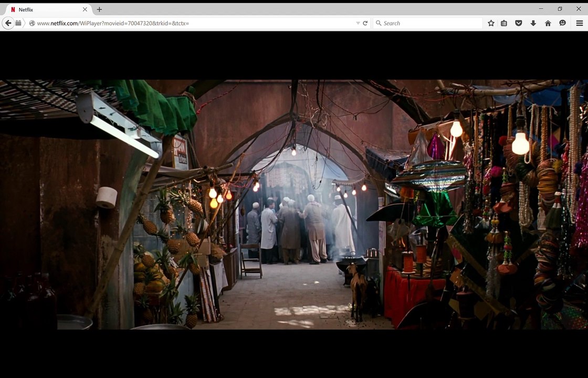Open the site identity icon beside the back button
Screen dimensions: 588x378
pos(18,23)
